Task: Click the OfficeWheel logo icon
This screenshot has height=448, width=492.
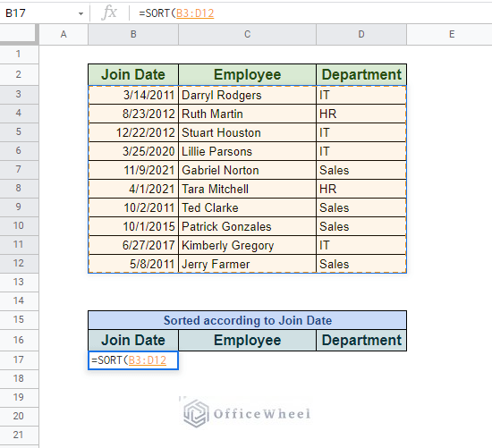Action: coord(196,413)
